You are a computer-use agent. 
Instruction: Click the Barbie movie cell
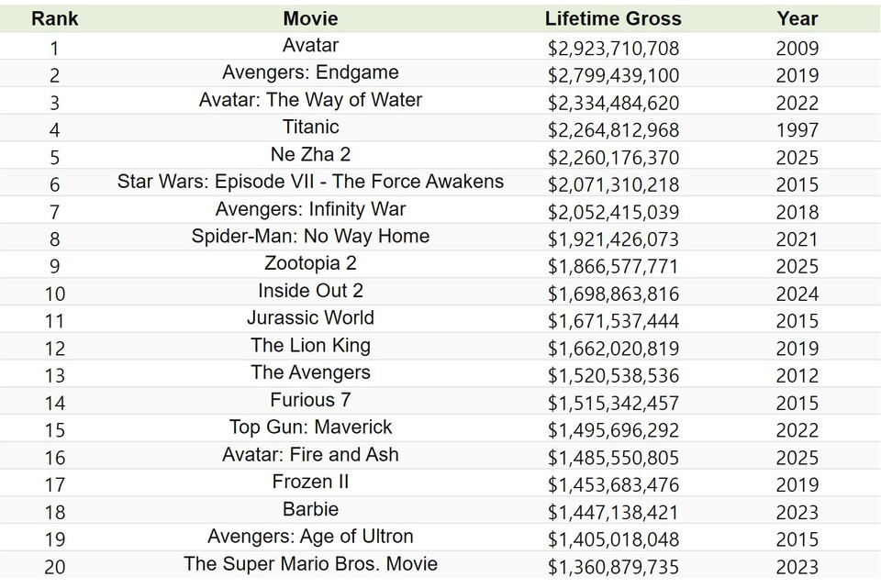click(310, 509)
